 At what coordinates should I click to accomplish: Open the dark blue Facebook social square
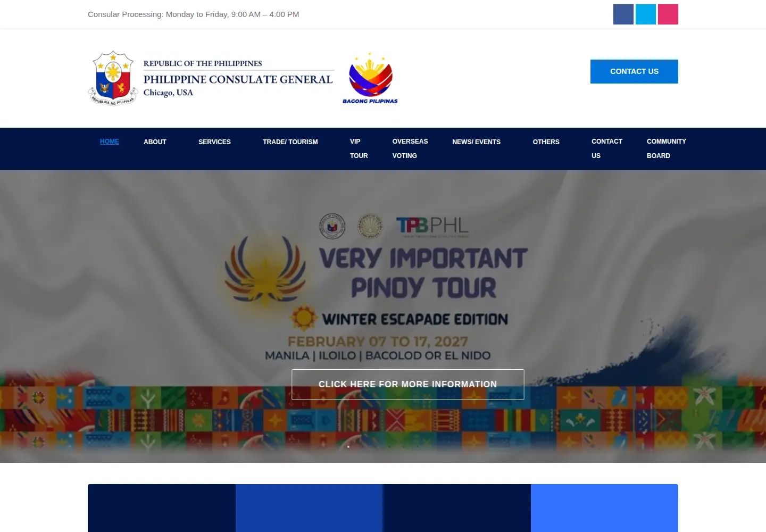(x=623, y=14)
